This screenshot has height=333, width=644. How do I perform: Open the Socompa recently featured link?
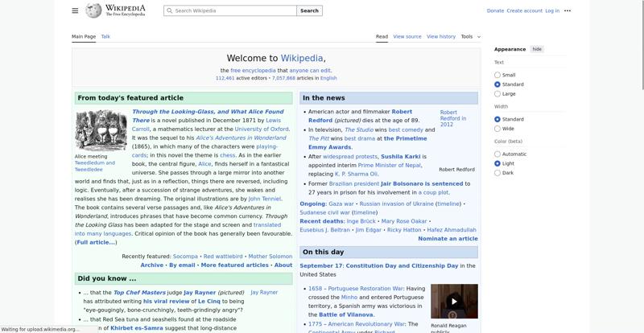(185, 257)
